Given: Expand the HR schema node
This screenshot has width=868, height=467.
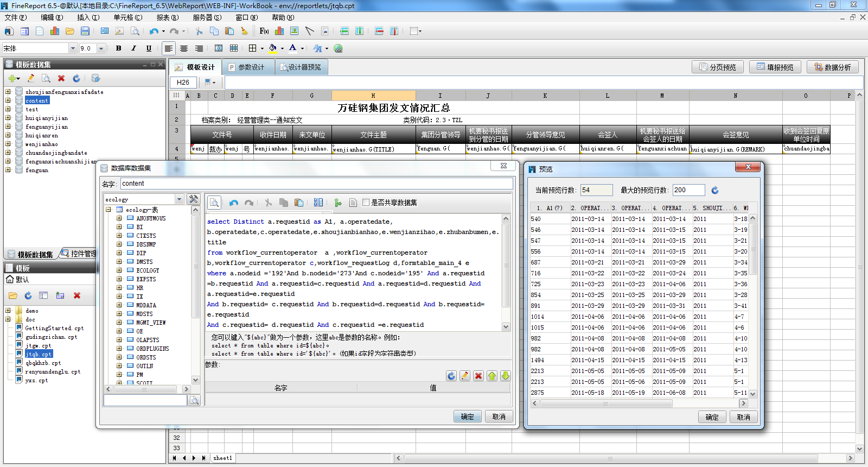Looking at the screenshot, I should coord(119,288).
